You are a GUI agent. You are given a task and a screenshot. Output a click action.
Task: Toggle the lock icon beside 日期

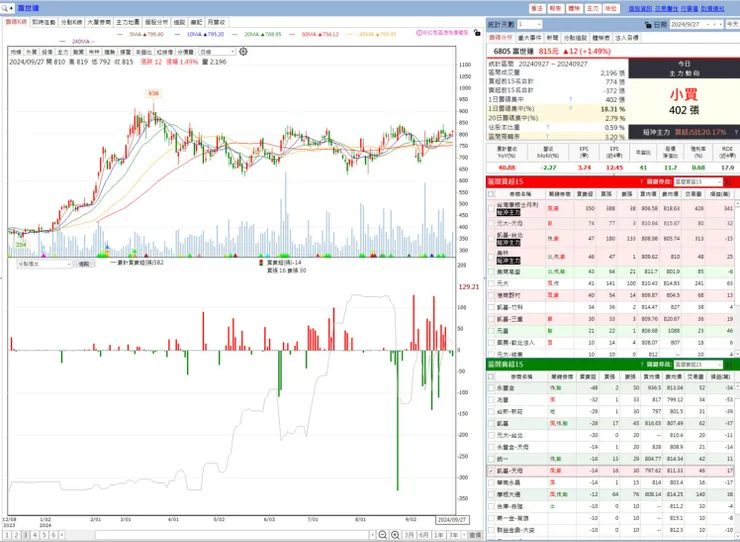pyautogui.click(x=648, y=25)
